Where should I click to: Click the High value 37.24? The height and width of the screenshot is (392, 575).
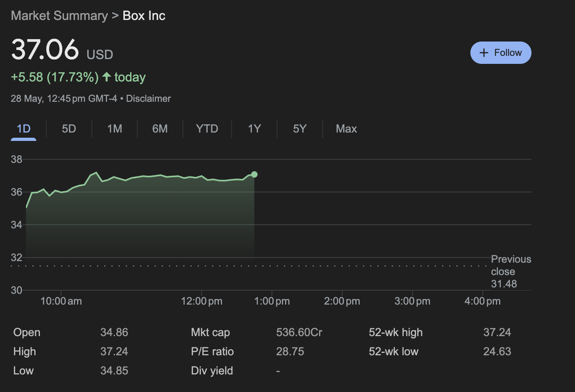coord(114,352)
